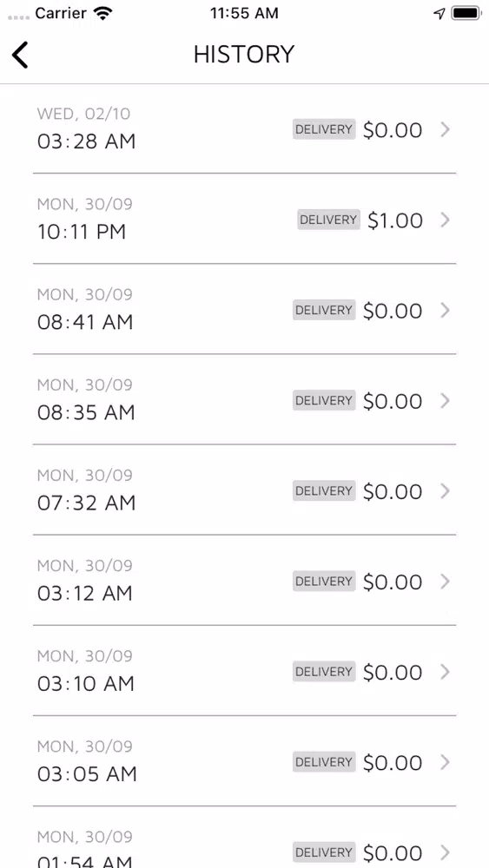Open the 01:54 AM history entry

pyautogui.click(x=244, y=838)
